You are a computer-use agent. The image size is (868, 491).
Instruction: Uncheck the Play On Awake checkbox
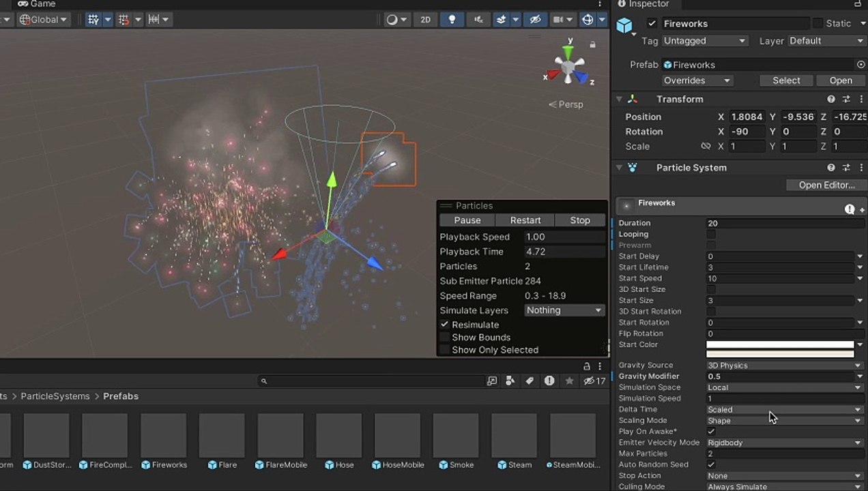coord(711,432)
